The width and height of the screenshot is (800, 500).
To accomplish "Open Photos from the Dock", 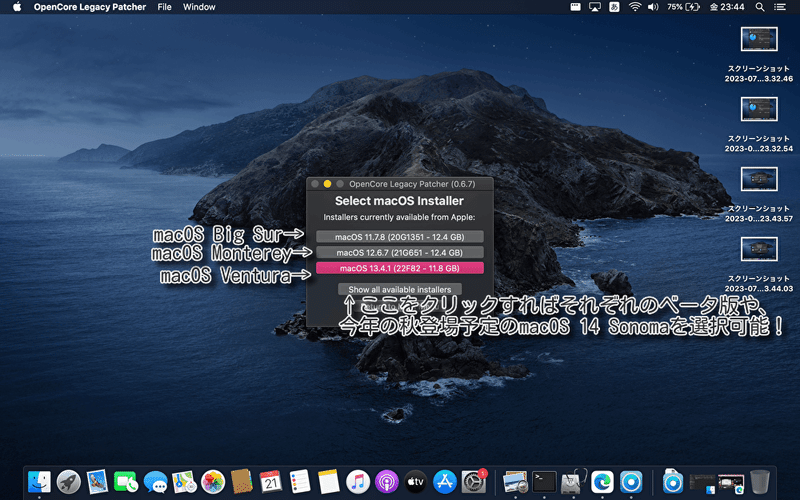I will tap(213, 482).
